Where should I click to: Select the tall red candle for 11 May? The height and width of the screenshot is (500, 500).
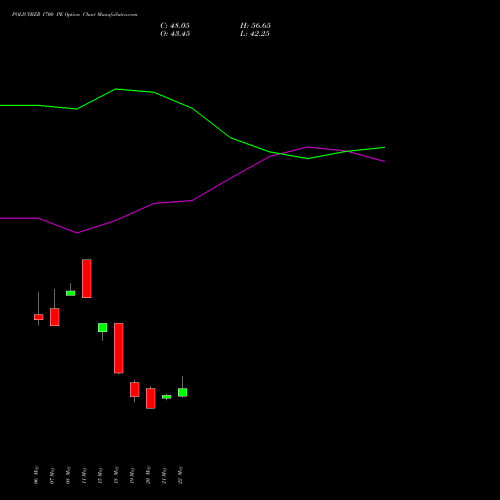click(x=87, y=278)
